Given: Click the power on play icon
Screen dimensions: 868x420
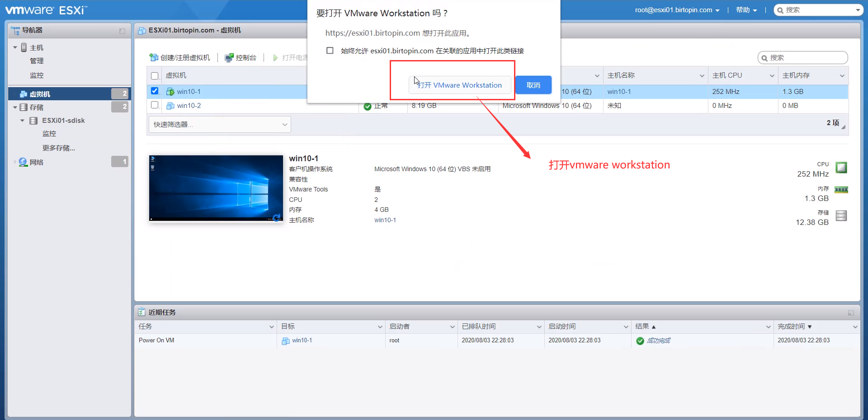Looking at the screenshot, I should click(275, 58).
